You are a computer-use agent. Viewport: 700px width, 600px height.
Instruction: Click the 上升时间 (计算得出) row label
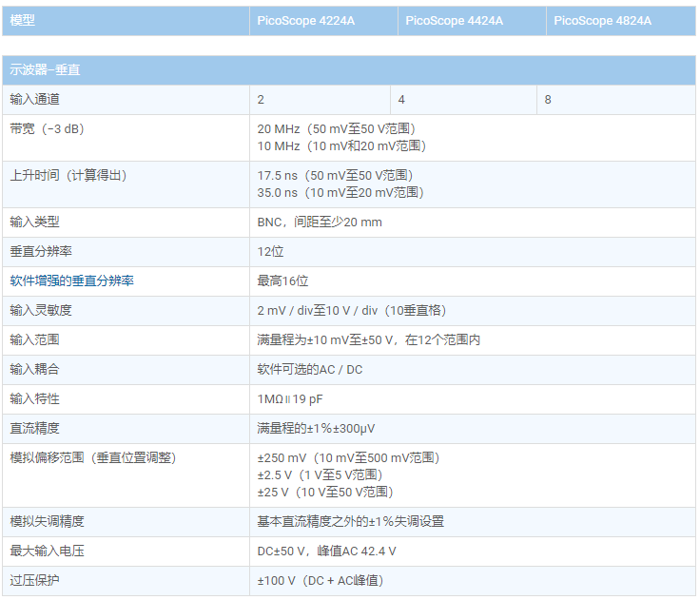click(x=68, y=175)
